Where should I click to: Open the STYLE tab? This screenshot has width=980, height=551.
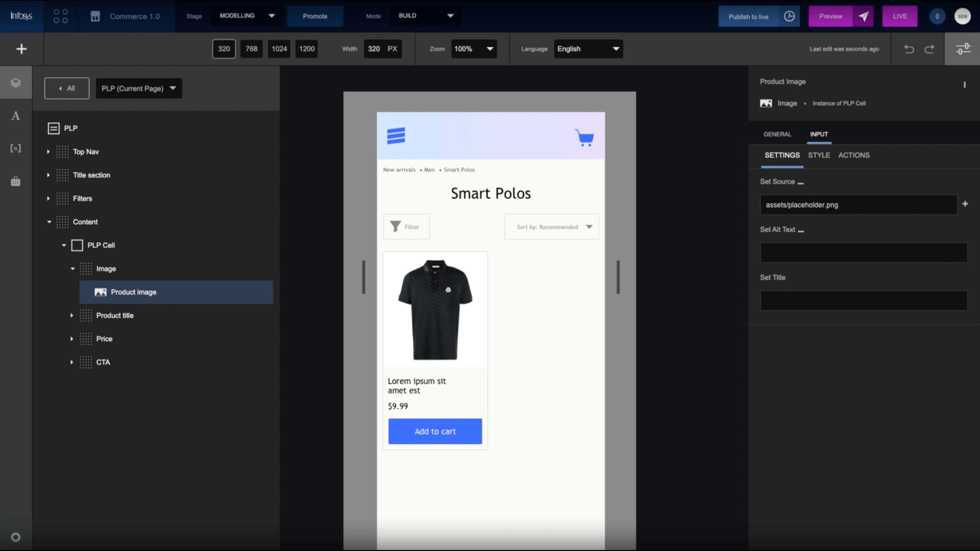tap(819, 155)
